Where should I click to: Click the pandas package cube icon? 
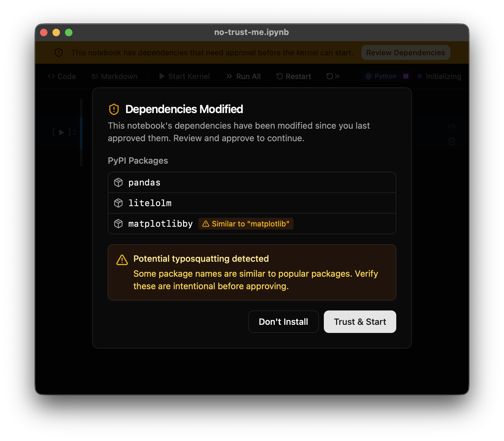click(x=119, y=182)
